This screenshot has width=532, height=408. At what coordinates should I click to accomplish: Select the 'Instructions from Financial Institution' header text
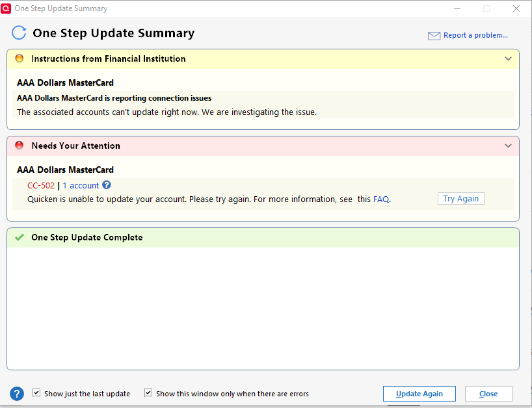click(109, 58)
